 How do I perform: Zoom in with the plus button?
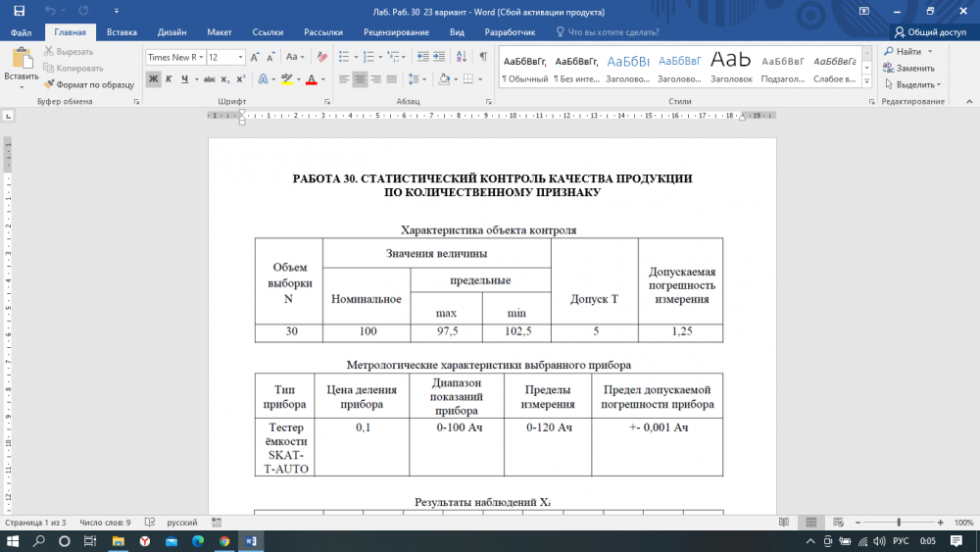click(940, 522)
